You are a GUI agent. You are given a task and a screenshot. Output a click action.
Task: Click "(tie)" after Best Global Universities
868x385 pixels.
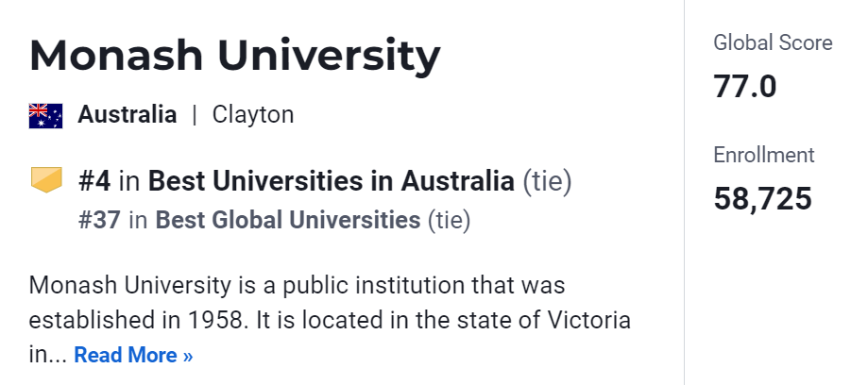pyautogui.click(x=449, y=220)
